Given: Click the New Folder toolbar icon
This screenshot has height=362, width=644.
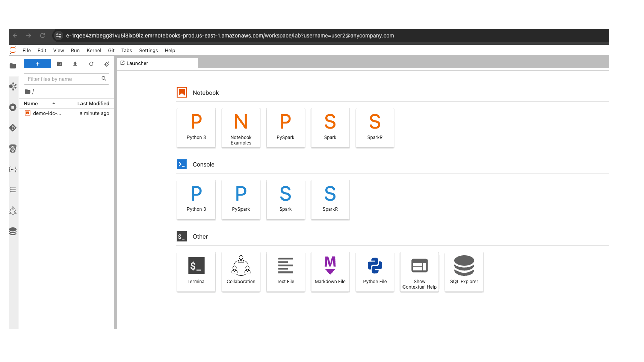Looking at the screenshot, I should click(59, 64).
